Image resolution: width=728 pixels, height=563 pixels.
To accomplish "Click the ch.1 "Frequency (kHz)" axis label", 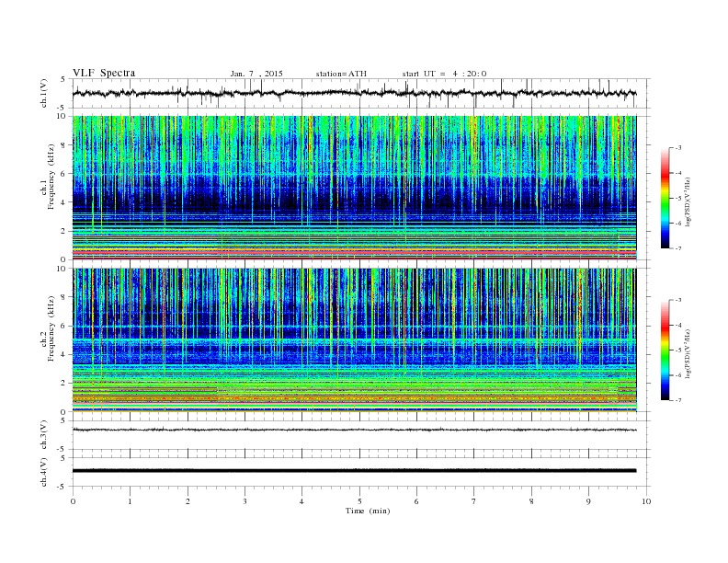I will [x=51, y=177].
